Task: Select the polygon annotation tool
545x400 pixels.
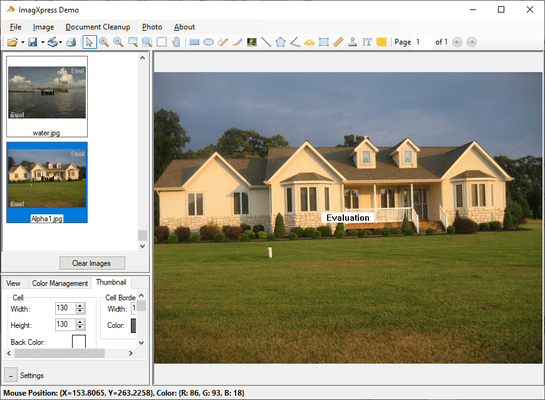Action: [x=280, y=42]
